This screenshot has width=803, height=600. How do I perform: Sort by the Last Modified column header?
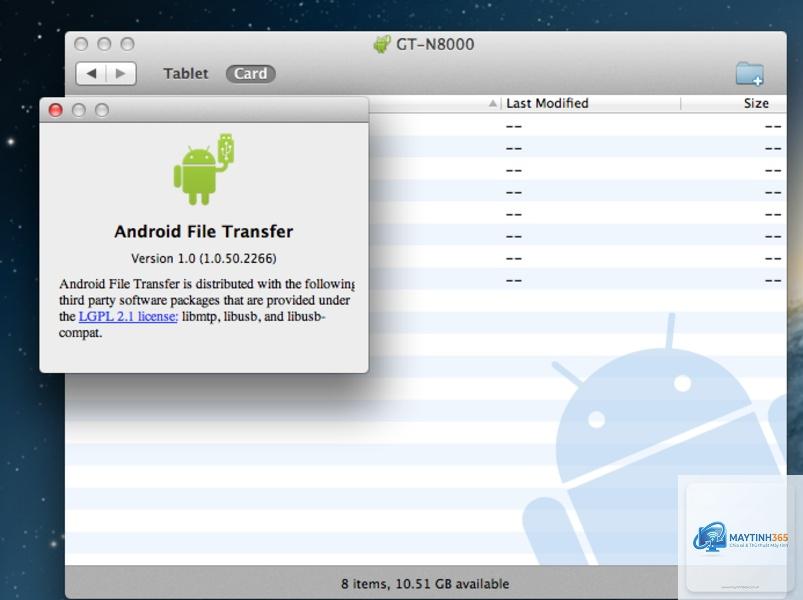click(547, 103)
